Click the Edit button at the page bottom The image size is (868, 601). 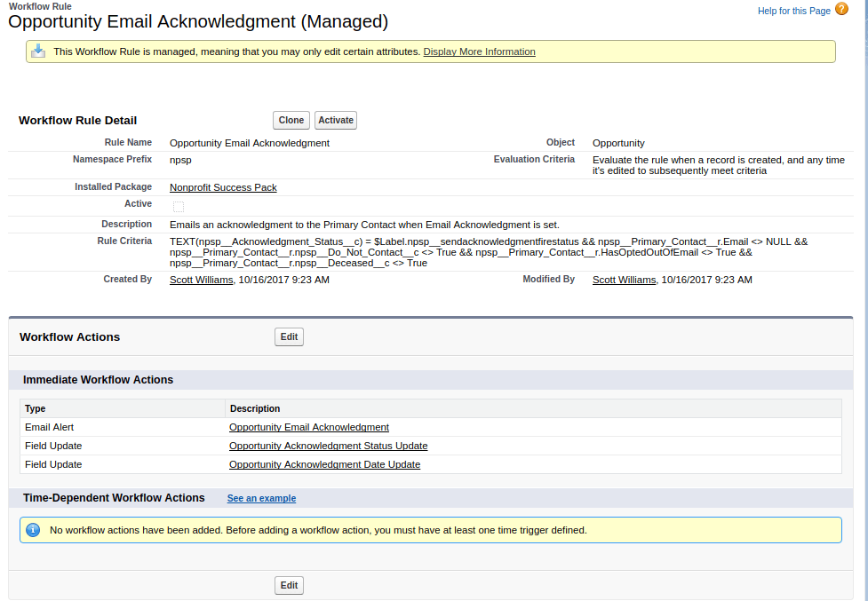pyautogui.click(x=288, y=585)
